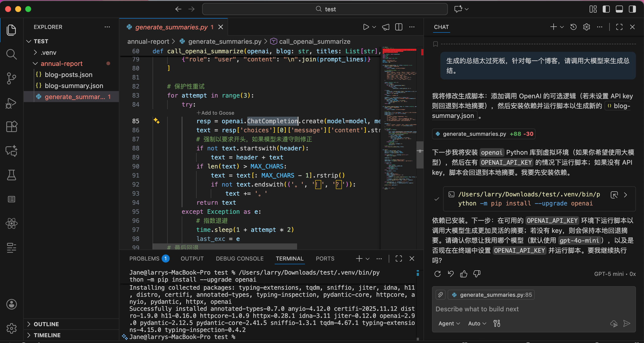Toggle the secondary sidebar visibility
Image resolution: width=644 pixels, height=343 pixels.
(632, 9)
